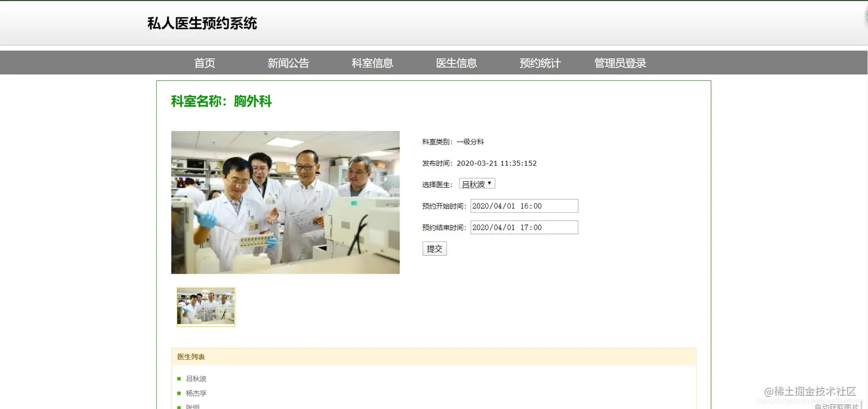This screenshot has height=409, width=868.
Task: Go to 新闻公告 page
Action: point(288,63)
